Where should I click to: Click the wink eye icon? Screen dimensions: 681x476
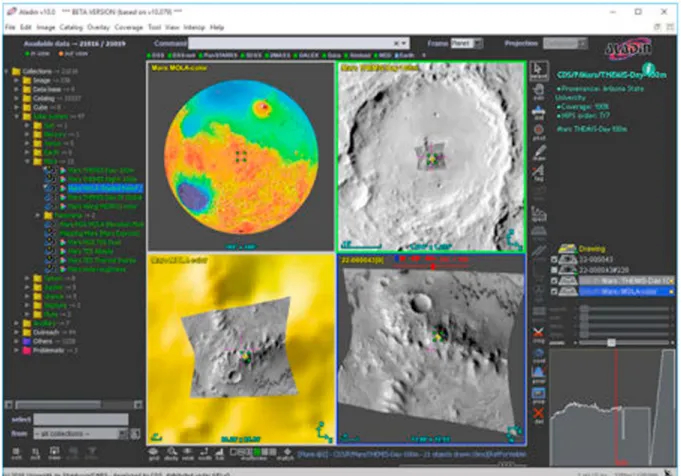coord(188,454)
